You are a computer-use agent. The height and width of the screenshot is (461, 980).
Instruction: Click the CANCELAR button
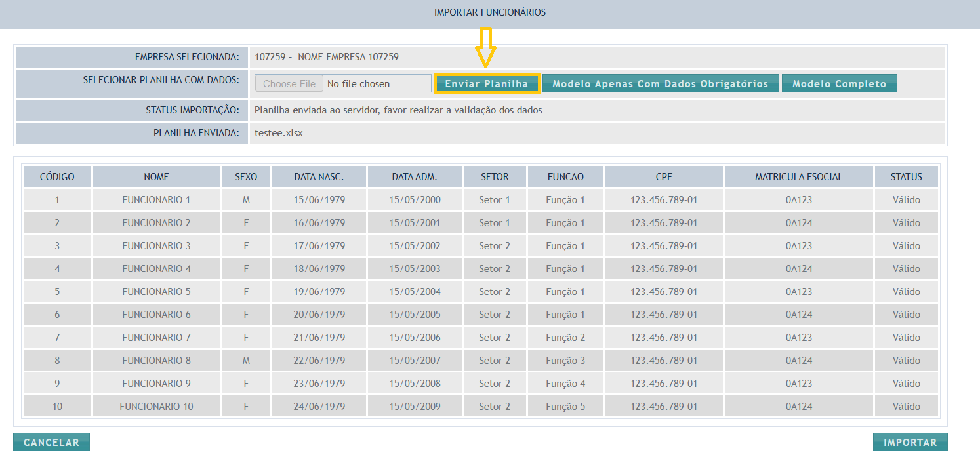click(x=51, y=442)
